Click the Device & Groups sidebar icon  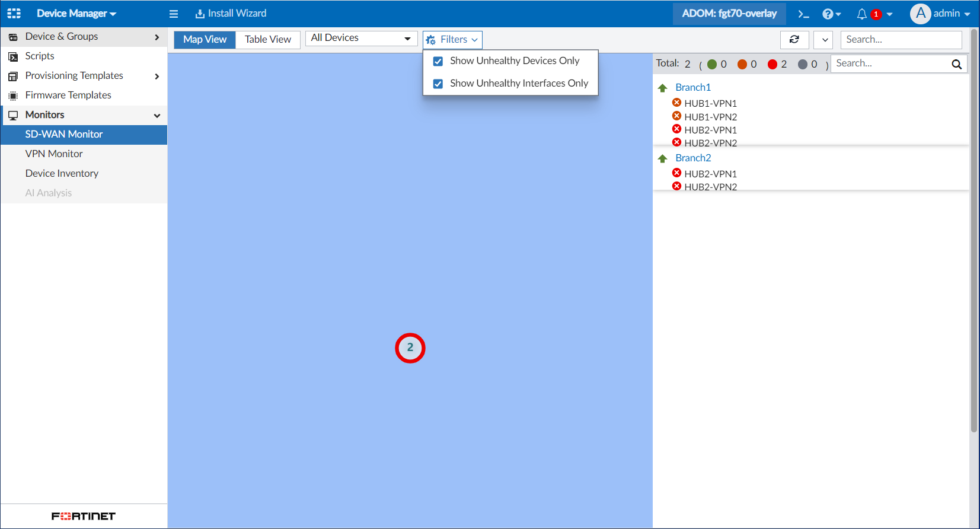[x=13, y=37]
